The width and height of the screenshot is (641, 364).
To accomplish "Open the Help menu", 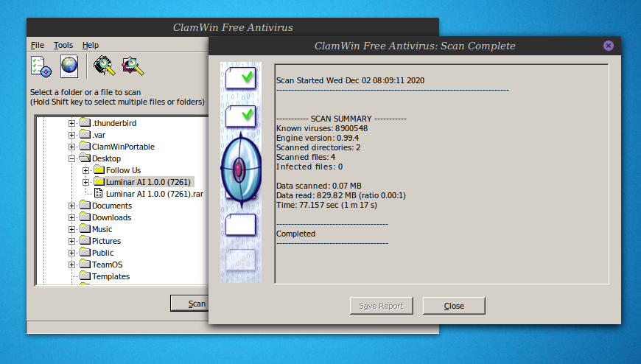I will [91, 45].
